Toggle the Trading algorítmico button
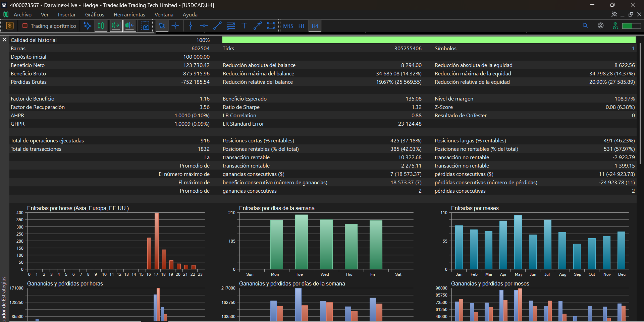The image size is (644, 322). (x=49, y=26)
